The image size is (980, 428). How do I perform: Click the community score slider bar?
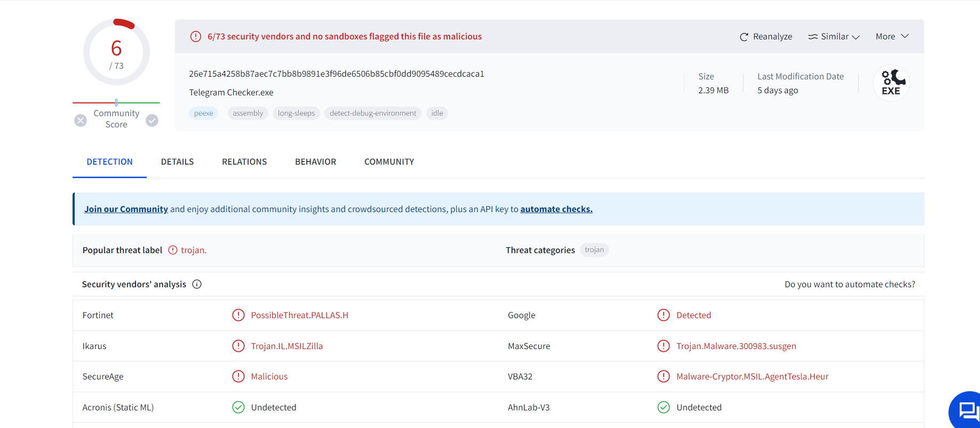pyautogui.click(x=116, y=102)
